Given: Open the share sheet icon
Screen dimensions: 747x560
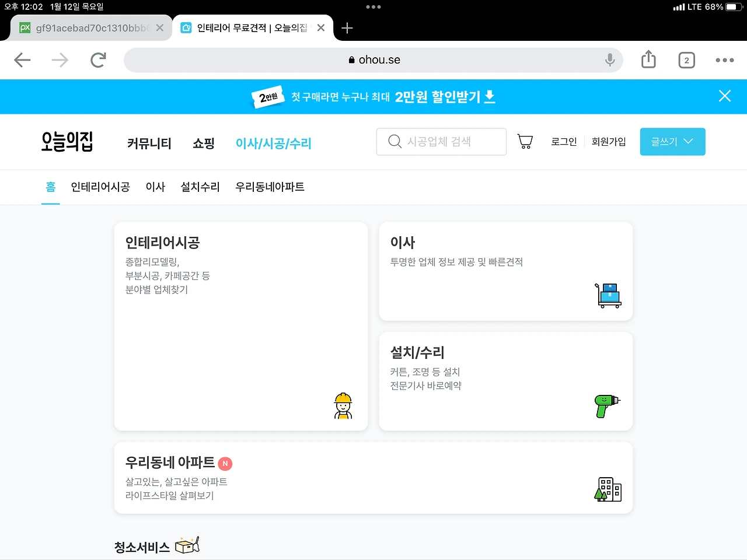Looking at the screenshot, I should pyautogui.click(x=648, y=60).
